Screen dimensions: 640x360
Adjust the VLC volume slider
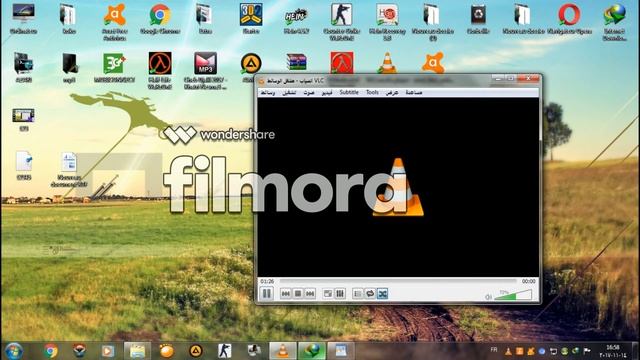(x=513, y=295)
